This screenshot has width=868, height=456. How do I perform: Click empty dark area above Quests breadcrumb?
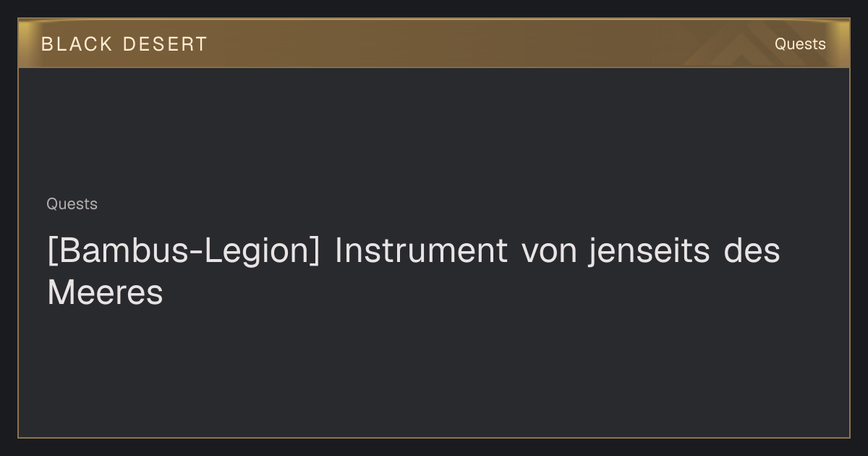click(434, 130)
